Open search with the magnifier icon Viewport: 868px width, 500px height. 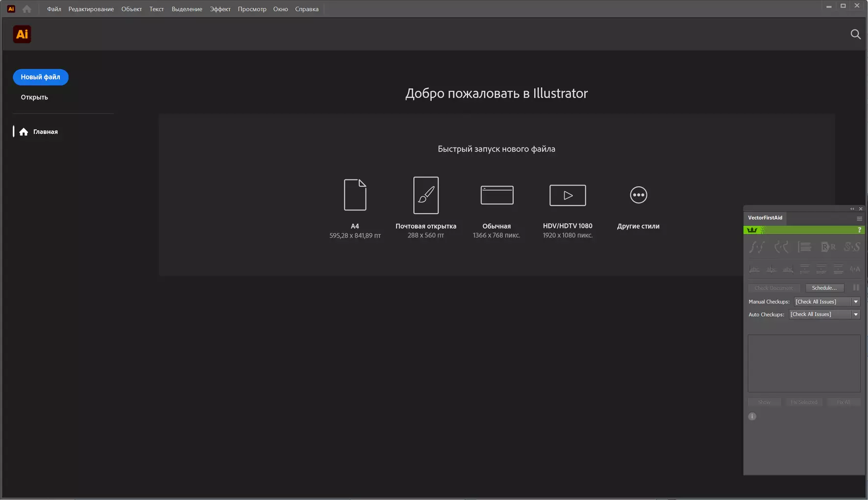click(x=855, y=34)
